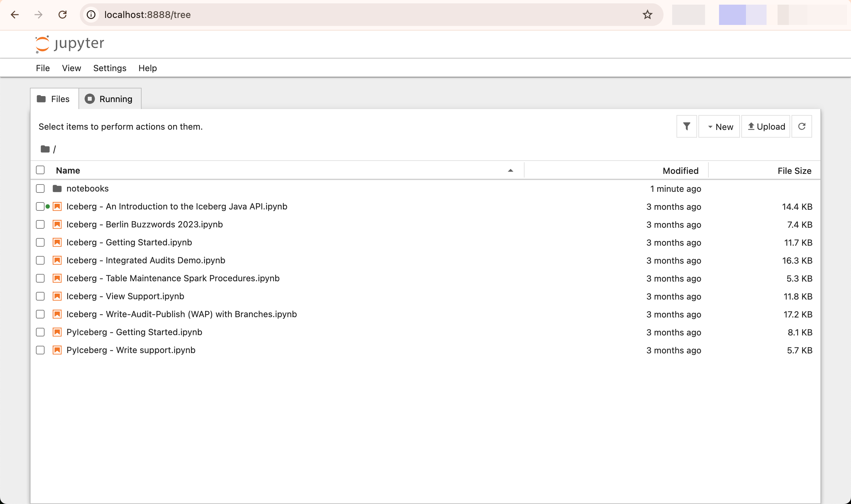The image size is (851, 504).
Task: Click the notebooks folder icon
Action: 57,189
